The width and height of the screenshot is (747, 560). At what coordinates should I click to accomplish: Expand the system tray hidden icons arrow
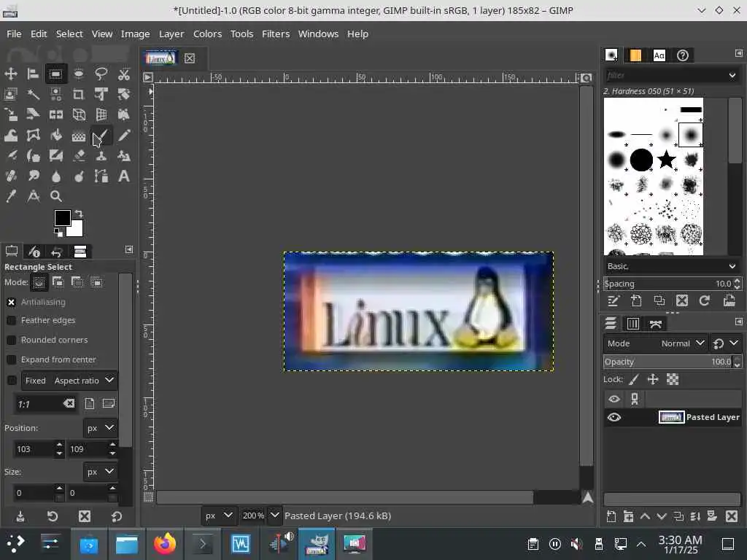641,544
